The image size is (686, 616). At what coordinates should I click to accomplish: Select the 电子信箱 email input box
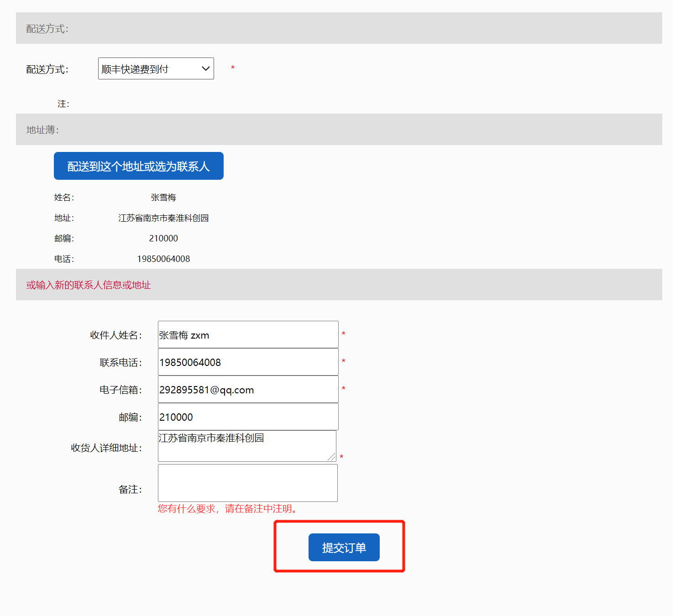pyautogui.click(x=248, y=390)
